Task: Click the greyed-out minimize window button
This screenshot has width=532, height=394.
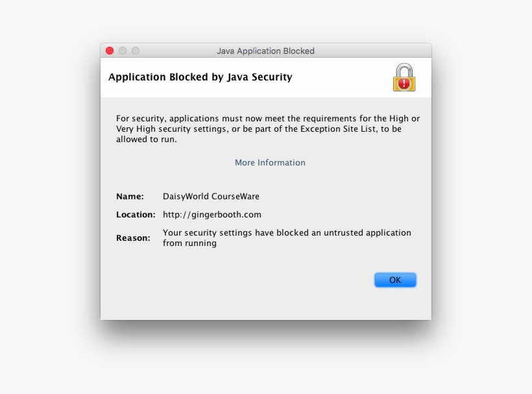Action: coord(123,51)
